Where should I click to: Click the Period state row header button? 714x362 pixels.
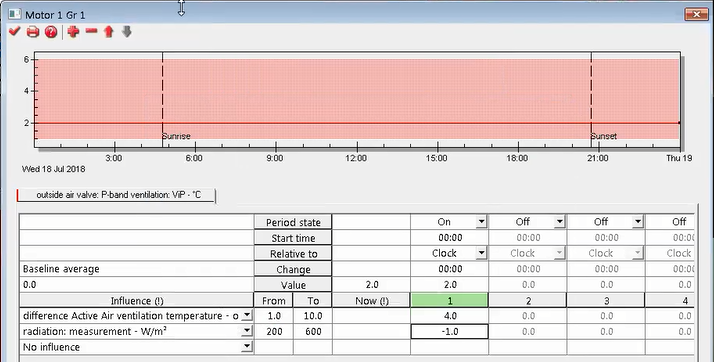point(293,222)
